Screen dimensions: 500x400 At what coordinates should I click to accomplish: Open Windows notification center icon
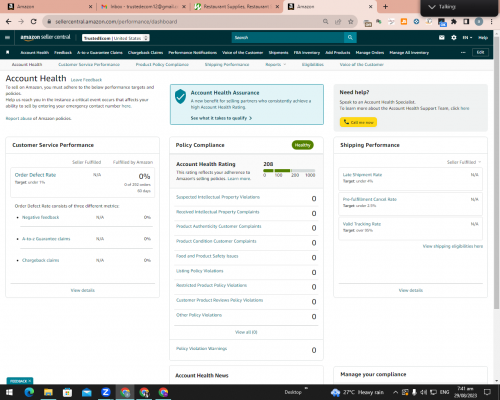tap(487, 392)
